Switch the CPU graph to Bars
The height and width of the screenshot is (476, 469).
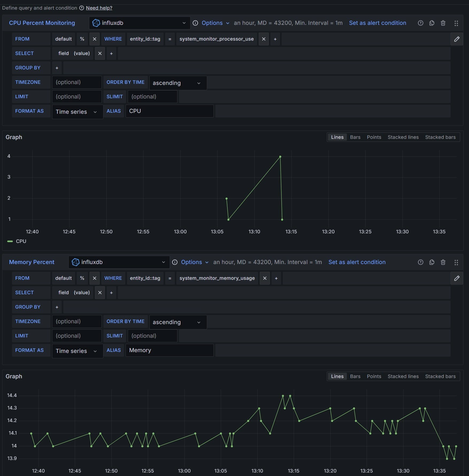click(x=355, y=137)
